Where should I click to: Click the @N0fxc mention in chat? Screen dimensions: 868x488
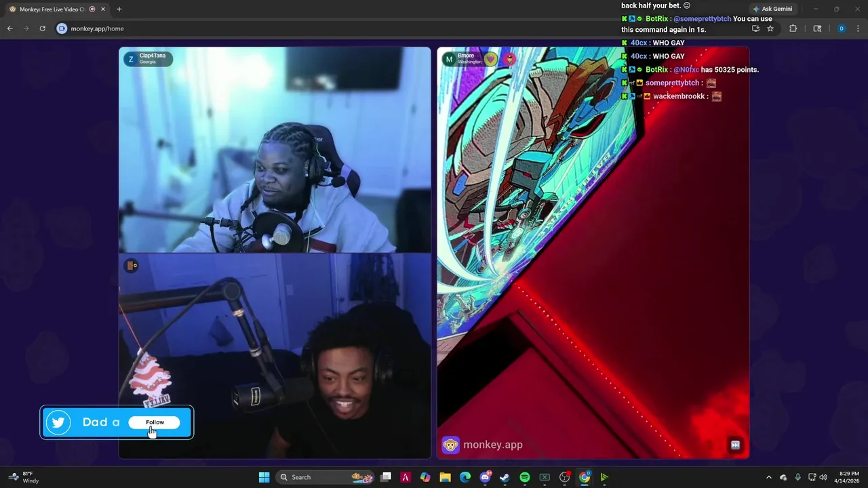[x=686, y=70]
